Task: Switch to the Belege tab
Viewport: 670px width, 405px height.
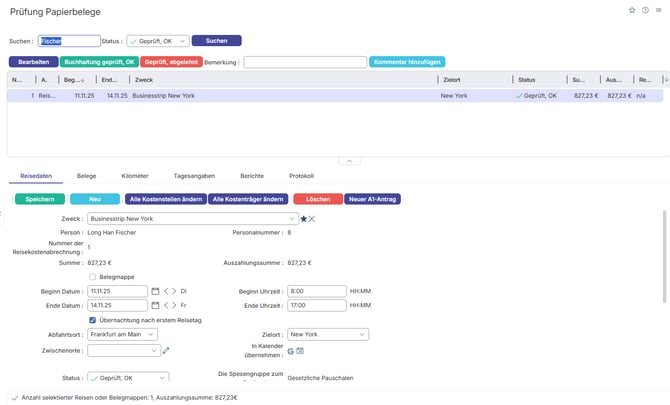Action: (86, 175)
